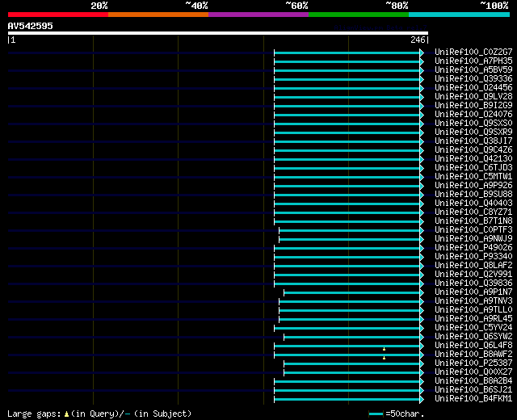Open the UniRef100_P49026 label

(473, 248)
